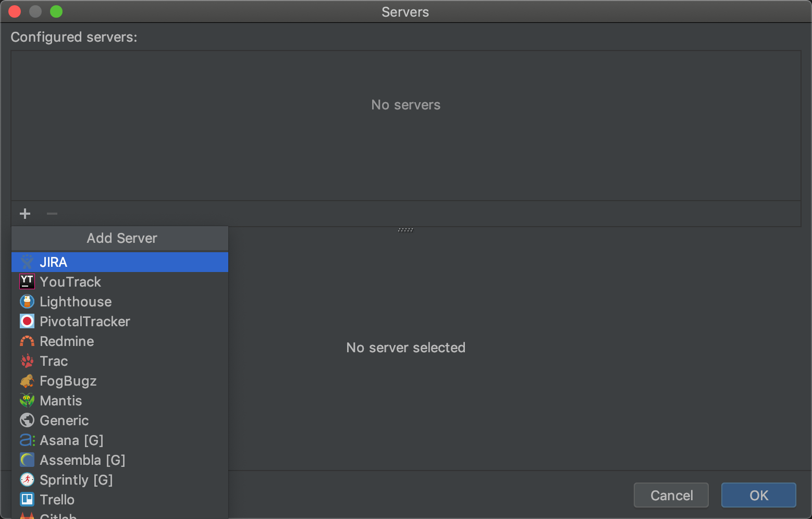Click the remove server minus icon
812x519 pixels.
pyautogui.click(x=52, y=214)
